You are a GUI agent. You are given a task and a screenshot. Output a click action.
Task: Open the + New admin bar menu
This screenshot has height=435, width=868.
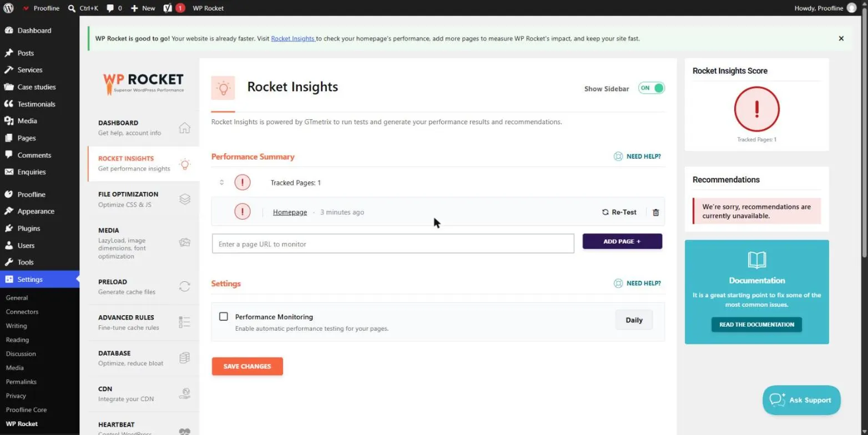tap(143, 8)
